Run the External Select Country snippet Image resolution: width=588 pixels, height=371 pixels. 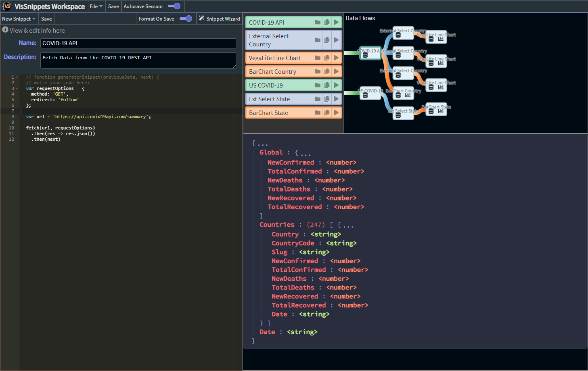tap(336, 40)
